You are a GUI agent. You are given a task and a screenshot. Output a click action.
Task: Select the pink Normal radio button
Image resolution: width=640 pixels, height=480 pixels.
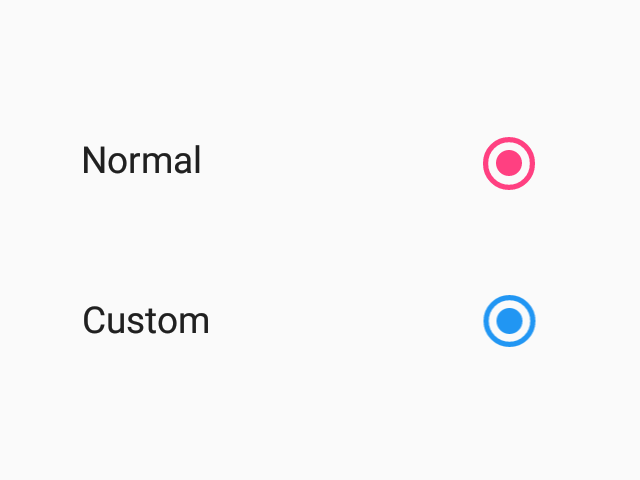(509, 162)
